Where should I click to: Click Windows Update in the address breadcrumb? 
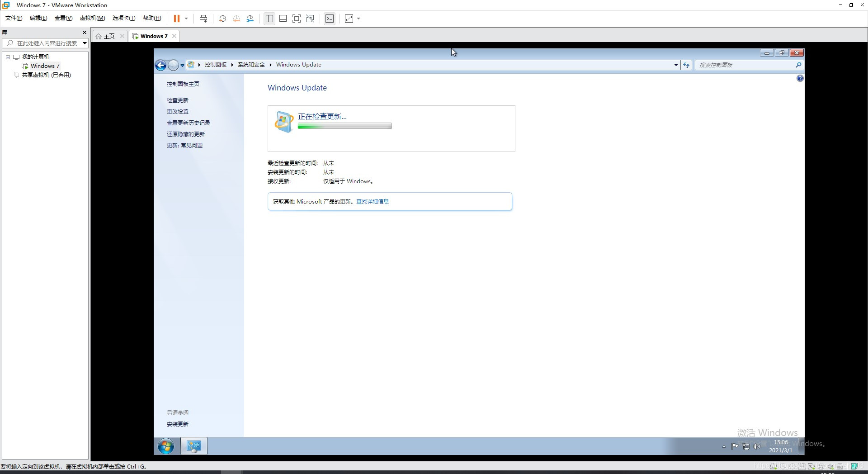coord(298,65)
